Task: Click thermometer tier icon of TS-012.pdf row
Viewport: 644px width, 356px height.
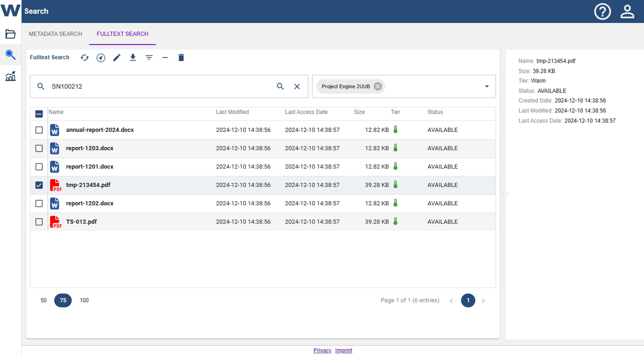Action: [x=395, y=221]
